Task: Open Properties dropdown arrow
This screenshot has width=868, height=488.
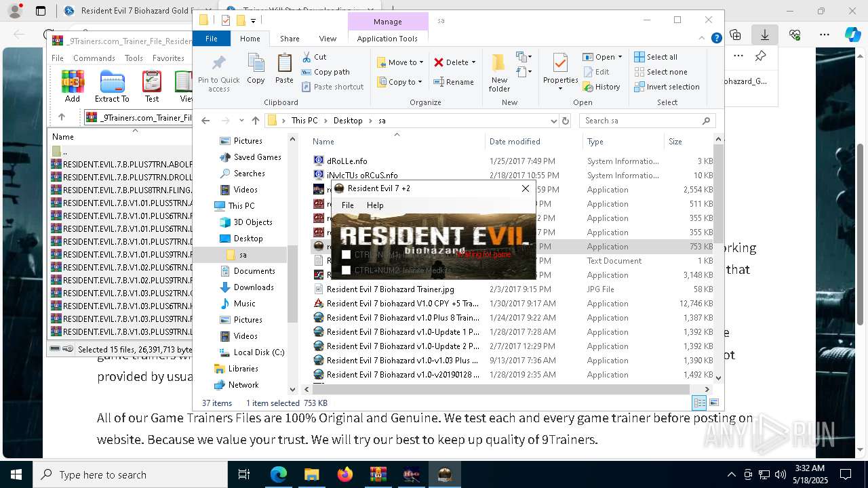Action: point(560,89)
